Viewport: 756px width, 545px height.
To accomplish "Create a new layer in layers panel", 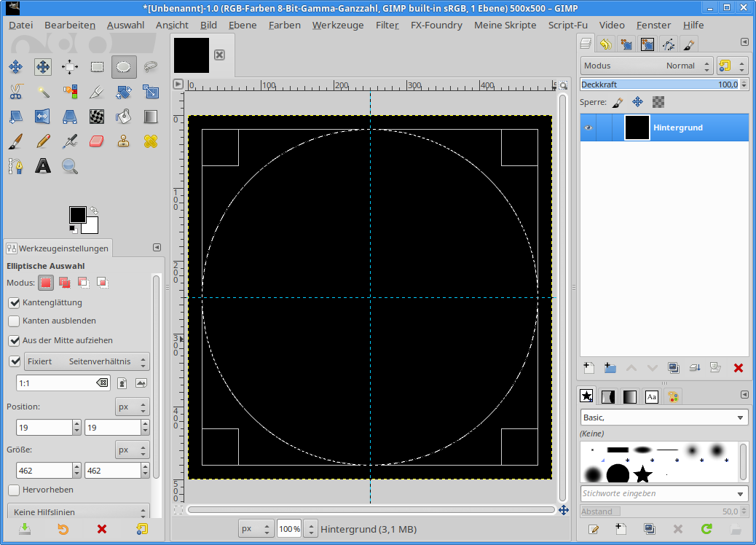I will [588, 368].
